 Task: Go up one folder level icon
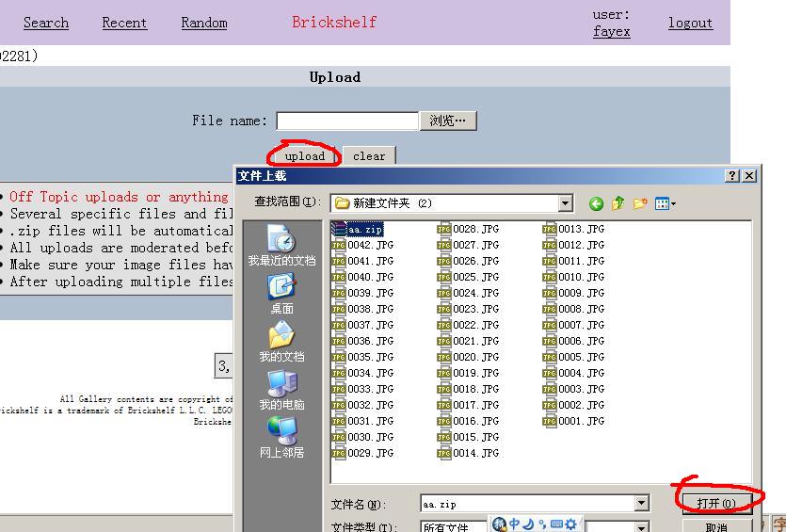[618, 203]
